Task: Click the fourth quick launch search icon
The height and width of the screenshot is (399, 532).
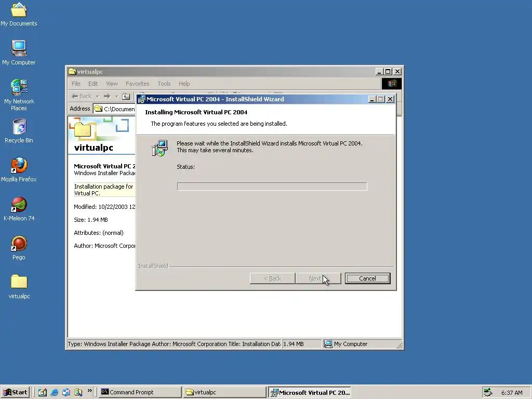Action: tap(78, 392)
